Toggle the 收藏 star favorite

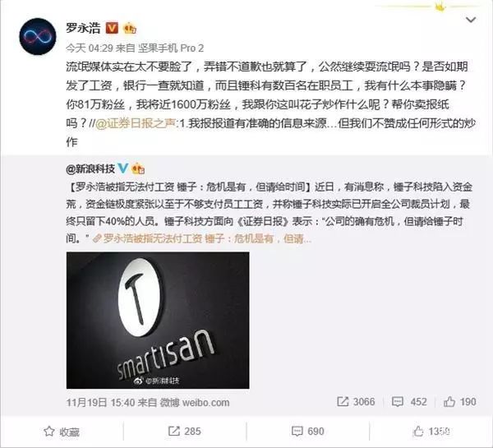coord(62,432)
